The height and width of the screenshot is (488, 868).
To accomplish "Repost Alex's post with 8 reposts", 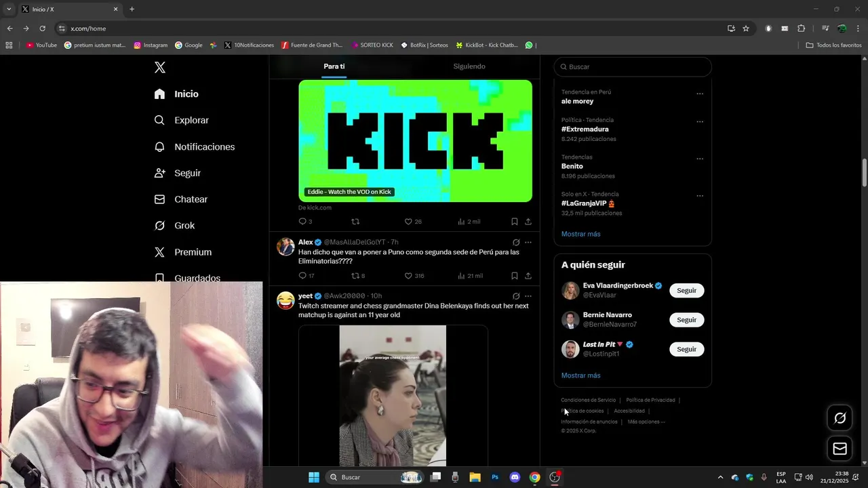I will pos(358,276).
